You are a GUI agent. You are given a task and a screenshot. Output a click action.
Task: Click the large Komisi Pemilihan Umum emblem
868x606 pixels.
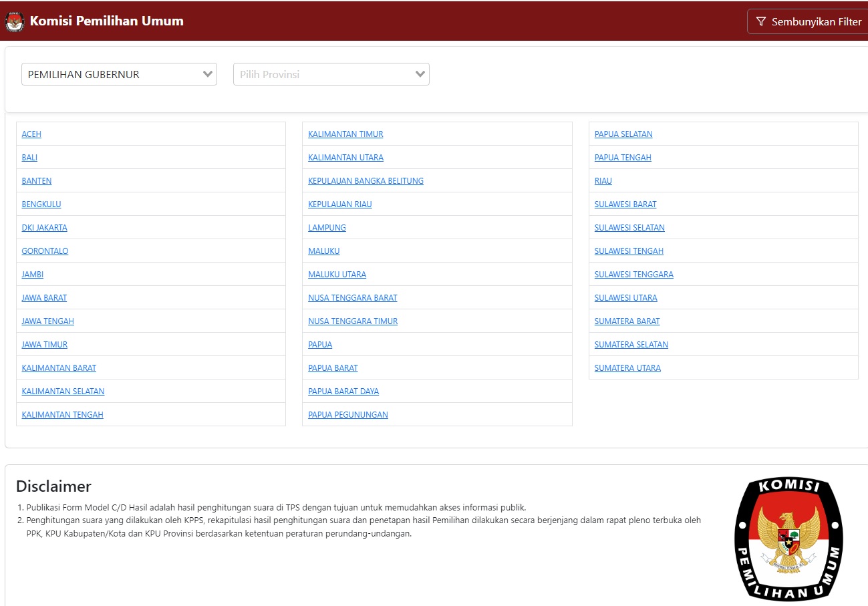[x=788, y=539]
